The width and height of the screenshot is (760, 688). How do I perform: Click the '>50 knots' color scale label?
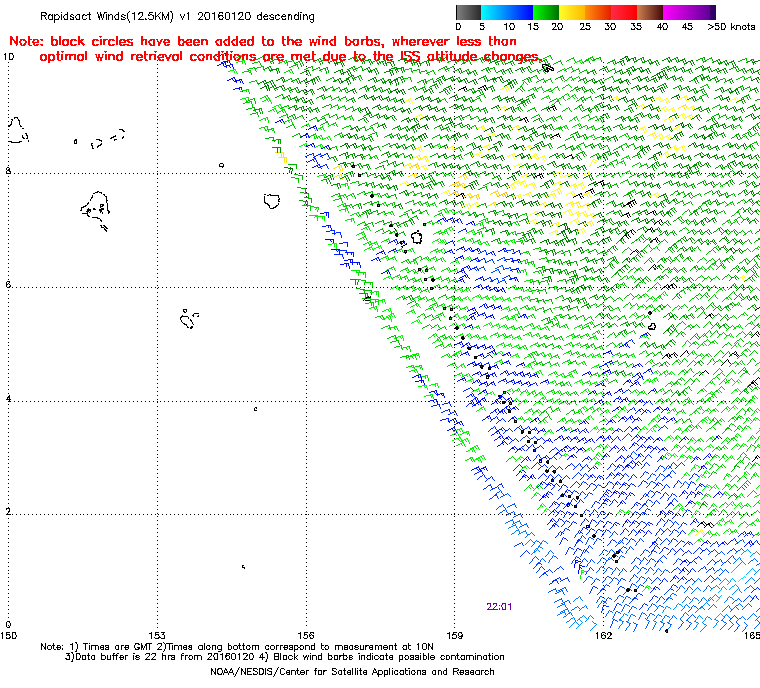point(731,27)
